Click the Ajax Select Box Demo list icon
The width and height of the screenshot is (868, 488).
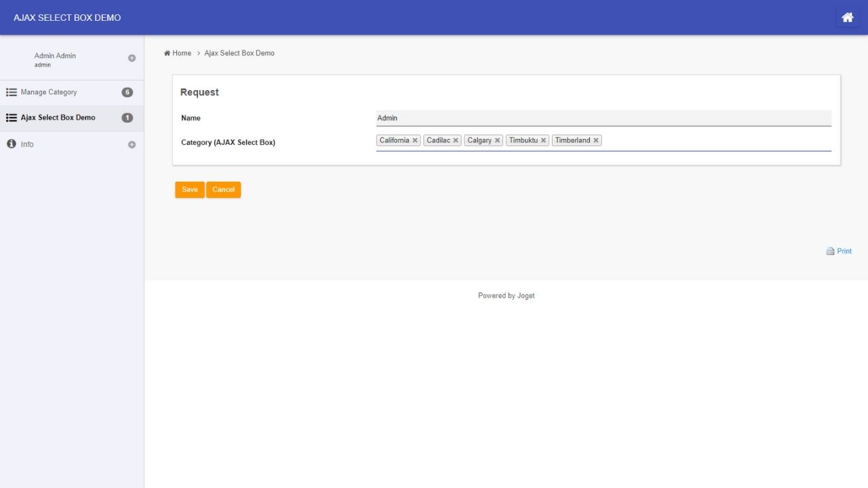[x=12, y=118]
